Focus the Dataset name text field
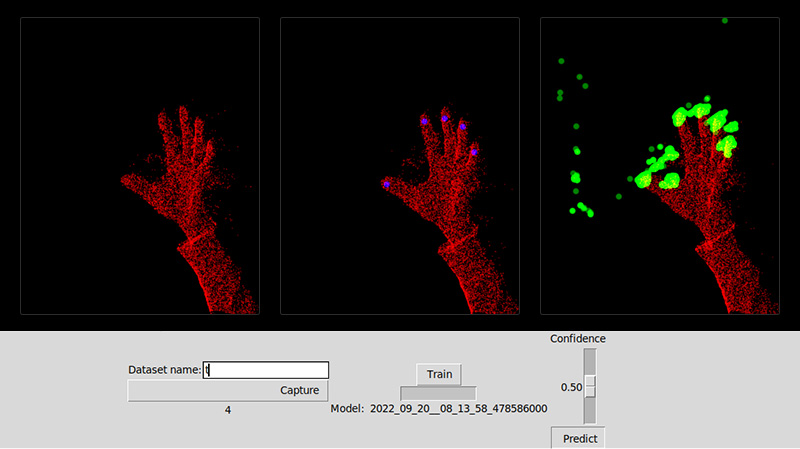The height and width of the screenshot is (449, 800). [x=266, y=370]
